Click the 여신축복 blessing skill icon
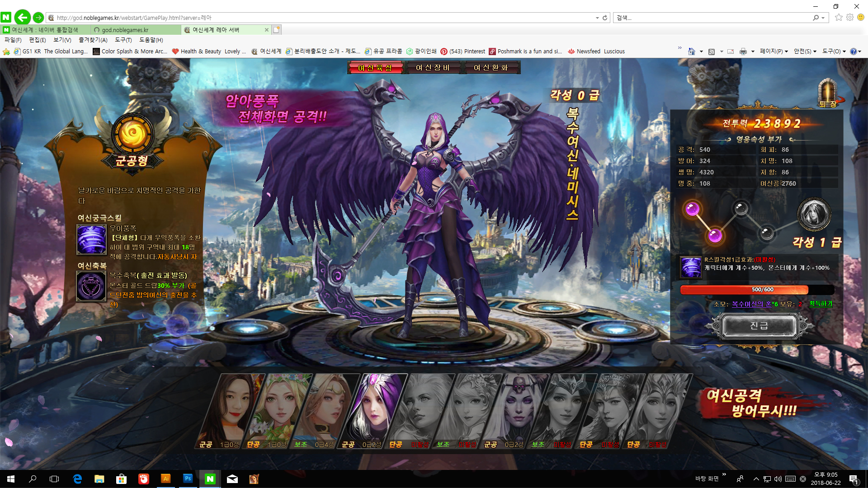868x488 pixels. (92, 286)
